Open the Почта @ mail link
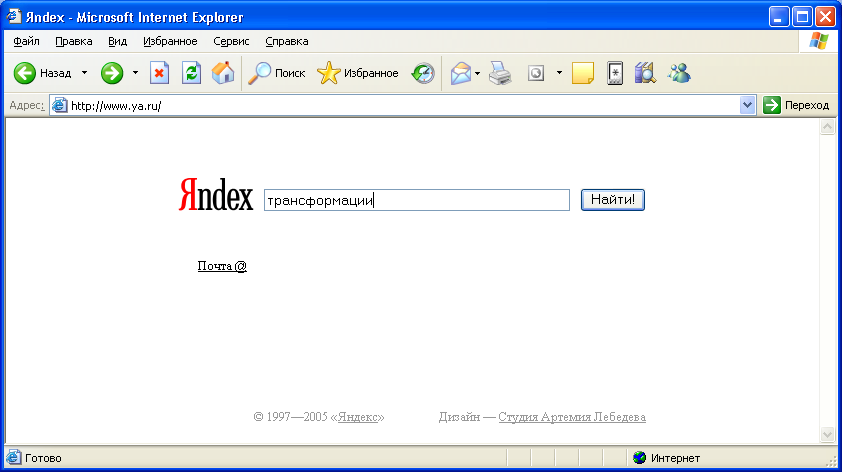This screenshot has height=472, width=842. point(222,266)
